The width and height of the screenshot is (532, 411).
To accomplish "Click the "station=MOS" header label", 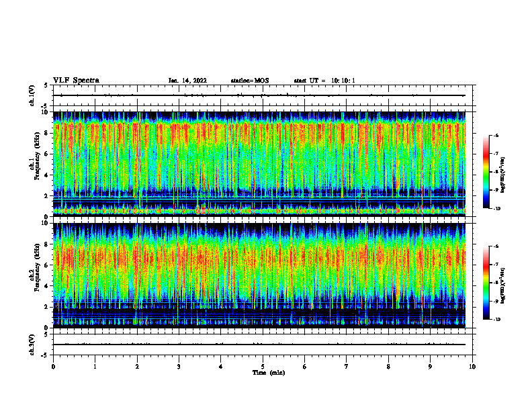I will pos(250,81).
